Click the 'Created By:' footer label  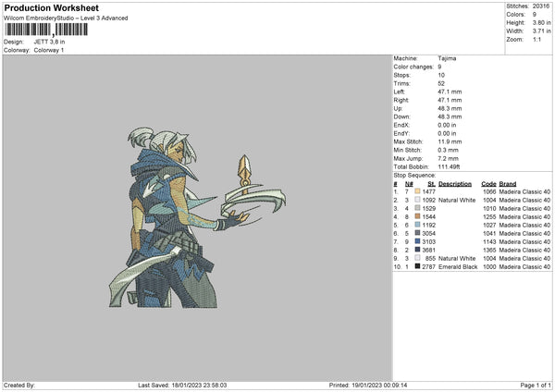click(x=19, y=385)
